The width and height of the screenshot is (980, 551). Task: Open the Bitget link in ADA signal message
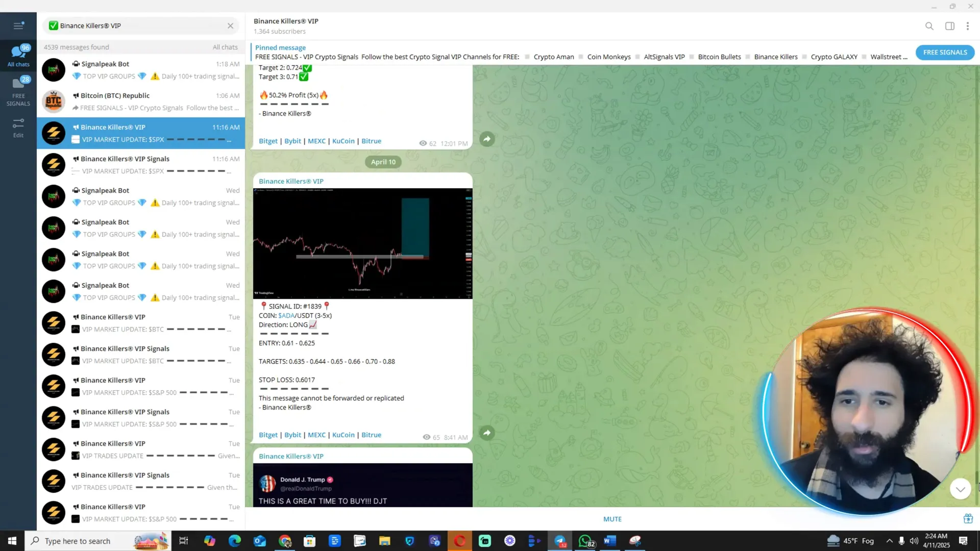[x=268, y=435]
